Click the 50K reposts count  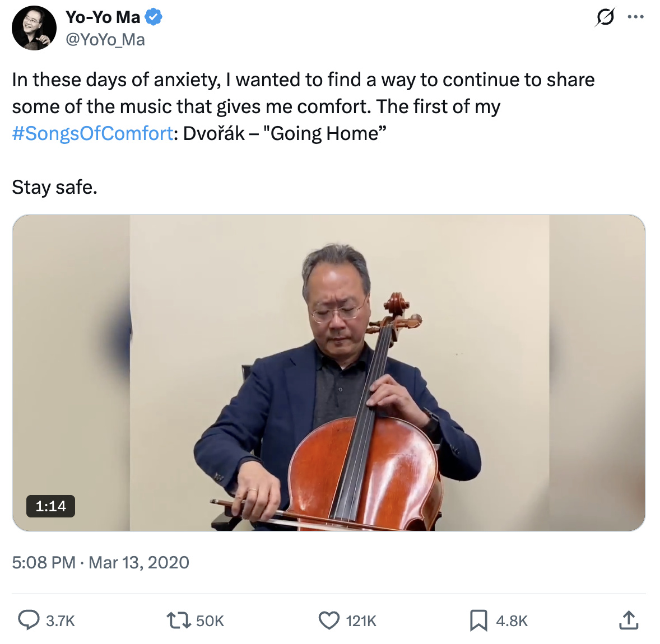pos(210,621)
